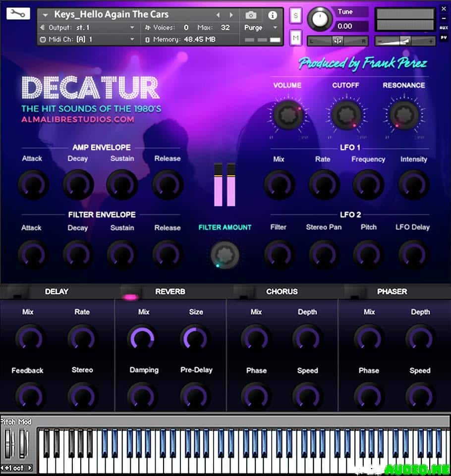Solo the instrument with S button
Viewport: 451px width, 476px height.
pos(296,16)
